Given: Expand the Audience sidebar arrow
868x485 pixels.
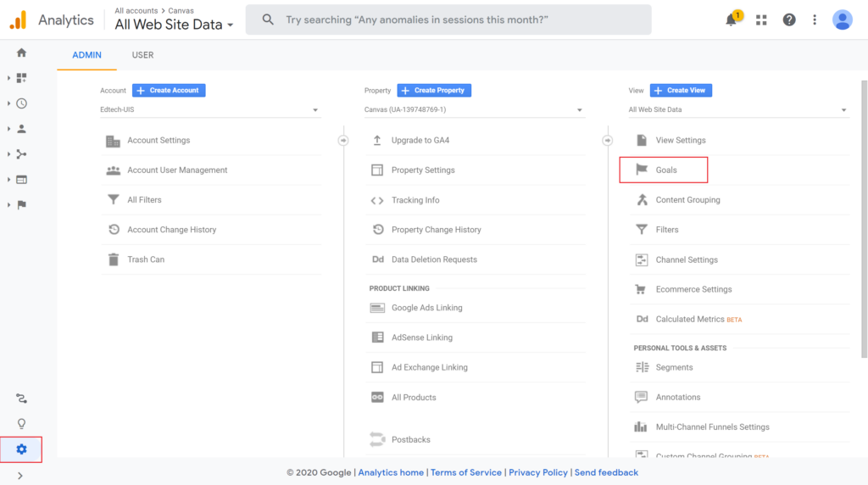Looking at the screenshot, I should point(8,129).
